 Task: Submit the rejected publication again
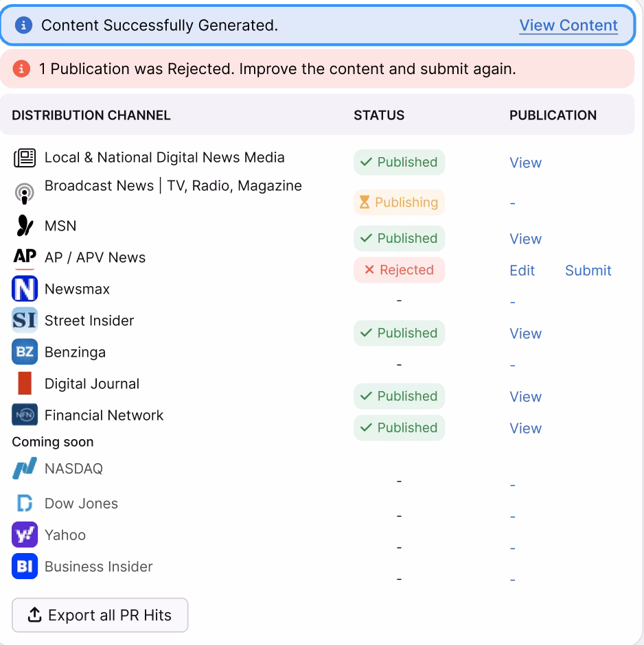pos(588,270)
